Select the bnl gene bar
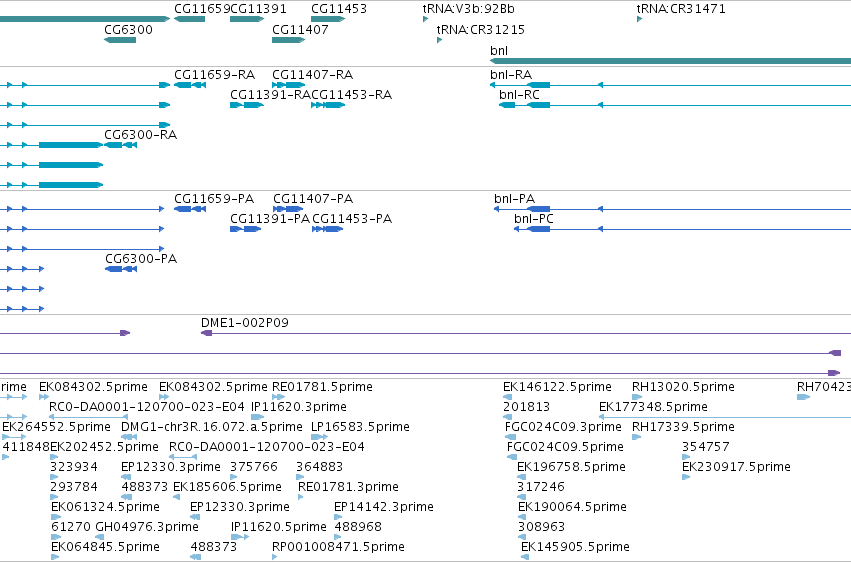 pyautogui.click(x=670, y=61)
